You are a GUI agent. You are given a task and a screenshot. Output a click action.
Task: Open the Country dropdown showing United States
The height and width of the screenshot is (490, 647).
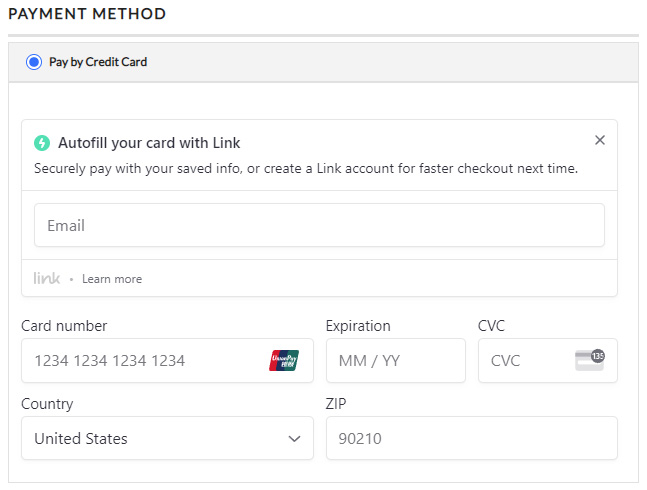pyautogui.click(x=167, y=438)
